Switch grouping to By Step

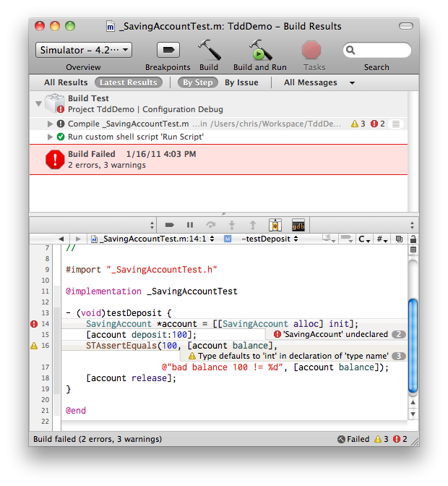tap(197, 82)
